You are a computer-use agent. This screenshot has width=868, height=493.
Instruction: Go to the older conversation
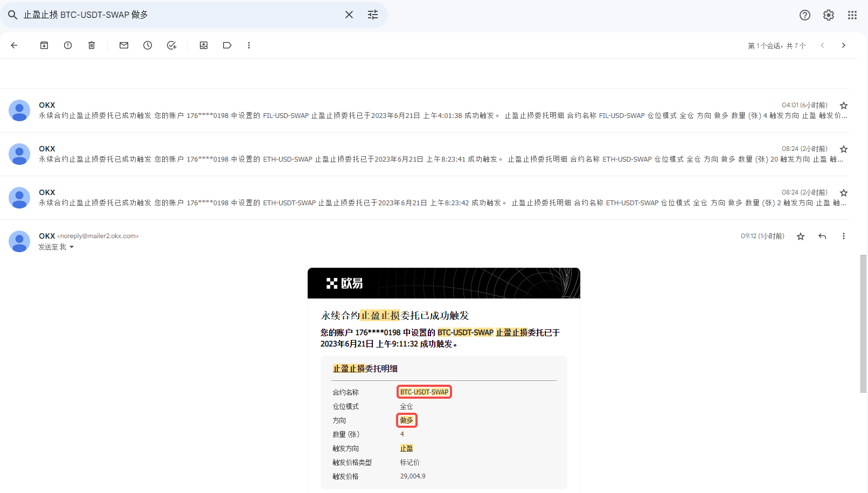click(x=844, y=45)
